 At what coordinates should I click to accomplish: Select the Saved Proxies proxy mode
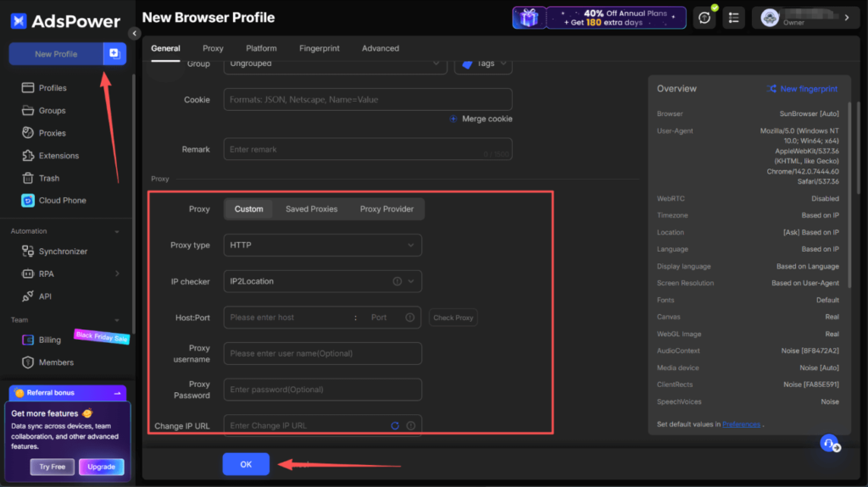[311, 209]
